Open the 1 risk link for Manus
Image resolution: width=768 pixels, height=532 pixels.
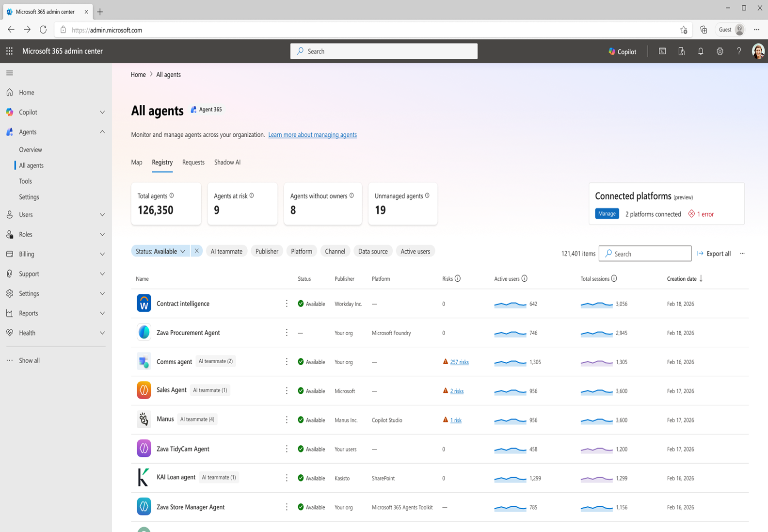(456, 420)
